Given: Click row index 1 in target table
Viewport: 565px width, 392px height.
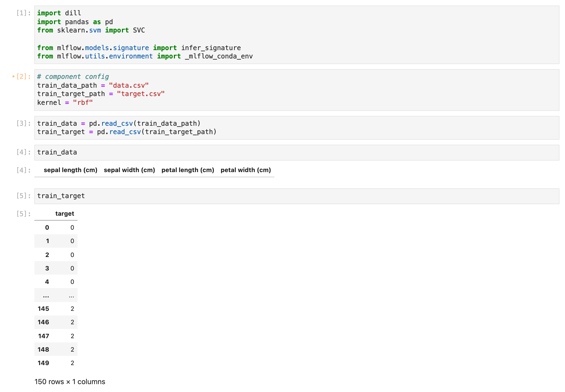Looking at the screenshot, I should click(x=47, y=241).
